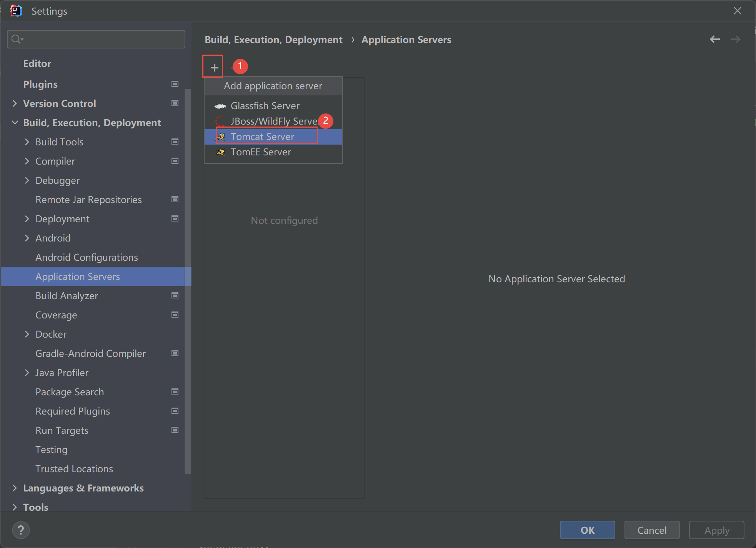Expand the Version Control section

15,103
